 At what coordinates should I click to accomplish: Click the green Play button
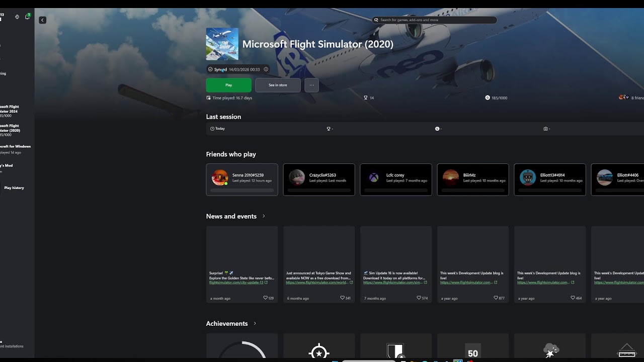click(x=228, y=85)
